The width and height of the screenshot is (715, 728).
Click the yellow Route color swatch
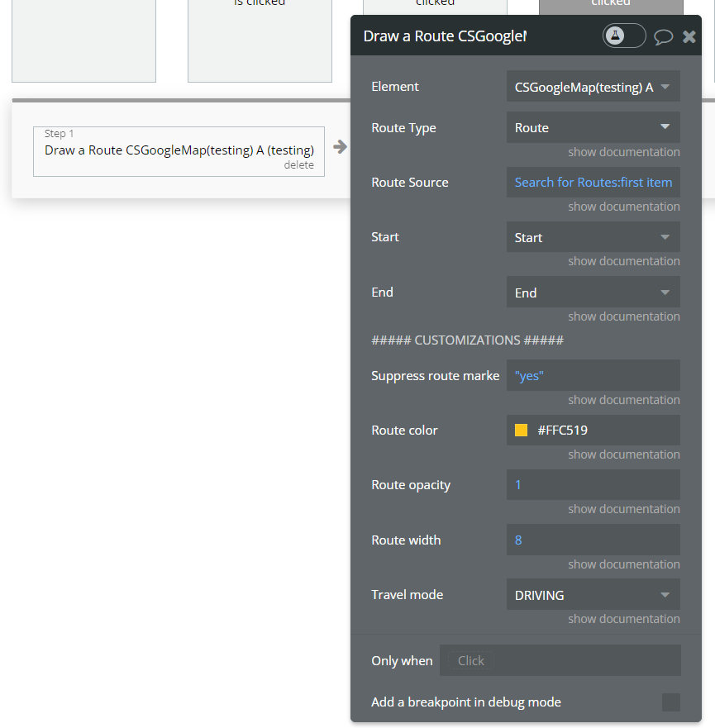click(521, 430)
